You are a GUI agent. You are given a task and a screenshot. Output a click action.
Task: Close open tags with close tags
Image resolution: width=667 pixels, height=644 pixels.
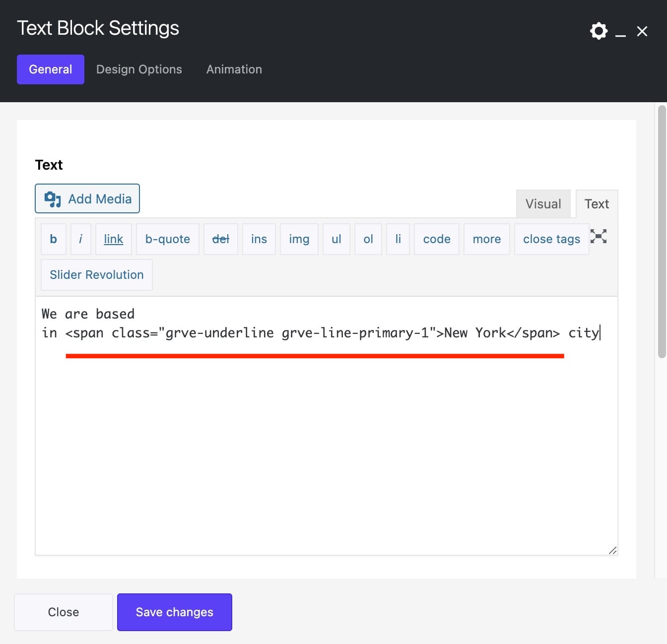pyautogui.click(x=551, y=239)
